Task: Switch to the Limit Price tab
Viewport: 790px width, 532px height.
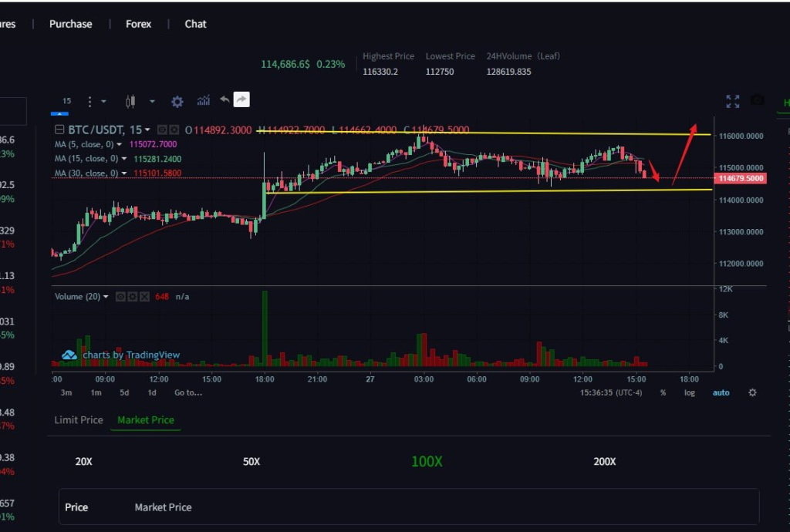Action: click(79, 420)
